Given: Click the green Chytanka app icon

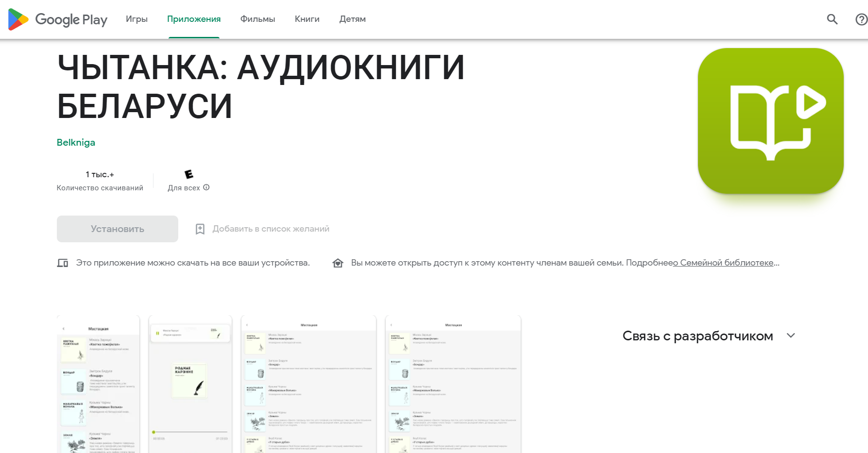Looking at the screenshot, I should 770,121.
